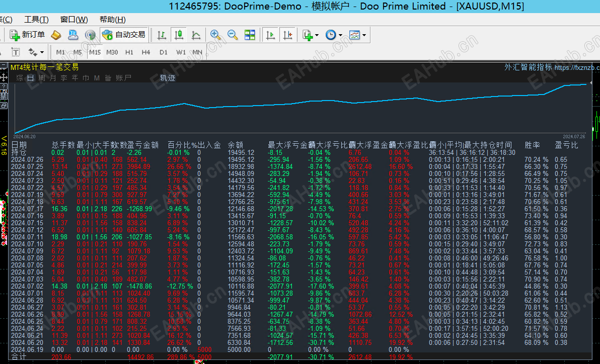Viewport: 600px width, 364px height.
Task: Click the 轨迹 button
Action: tap(168, 78)
